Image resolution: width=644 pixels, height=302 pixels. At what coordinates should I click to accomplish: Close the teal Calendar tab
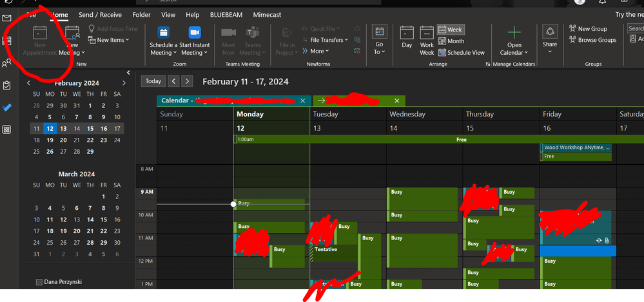tap(303, 101)
